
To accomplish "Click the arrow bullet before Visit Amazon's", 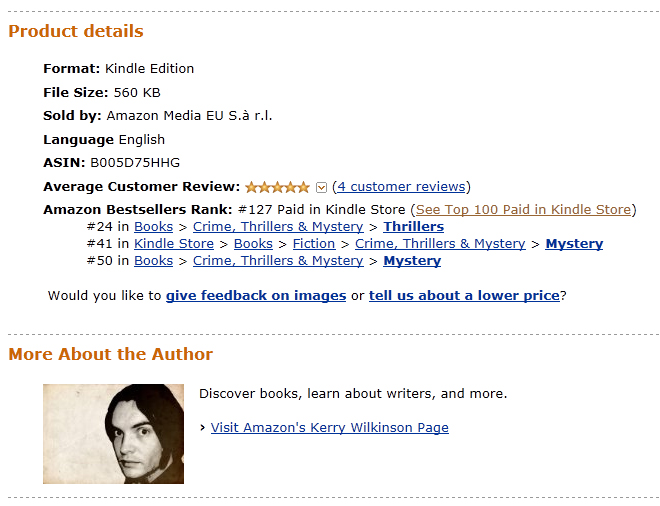I will pos(203,428).
